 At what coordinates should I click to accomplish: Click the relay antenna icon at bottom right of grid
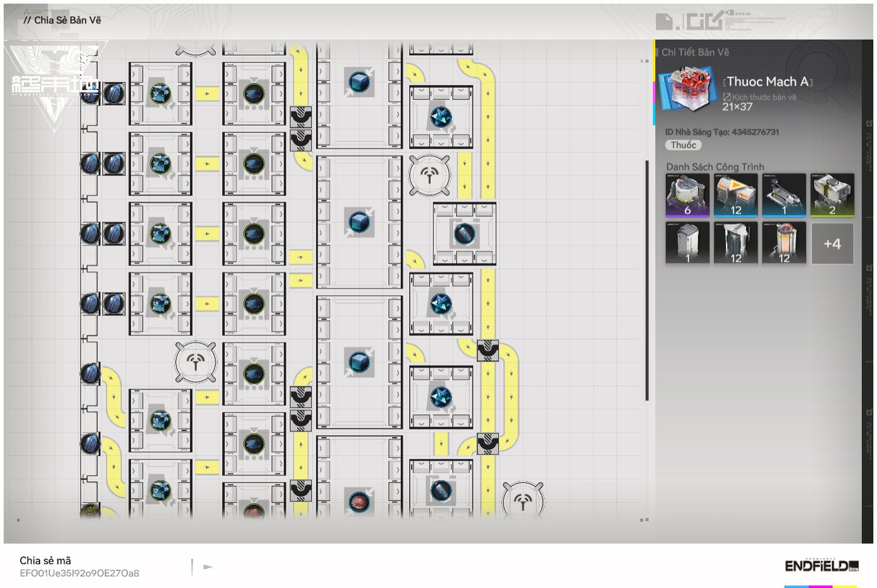pos(523,500)
